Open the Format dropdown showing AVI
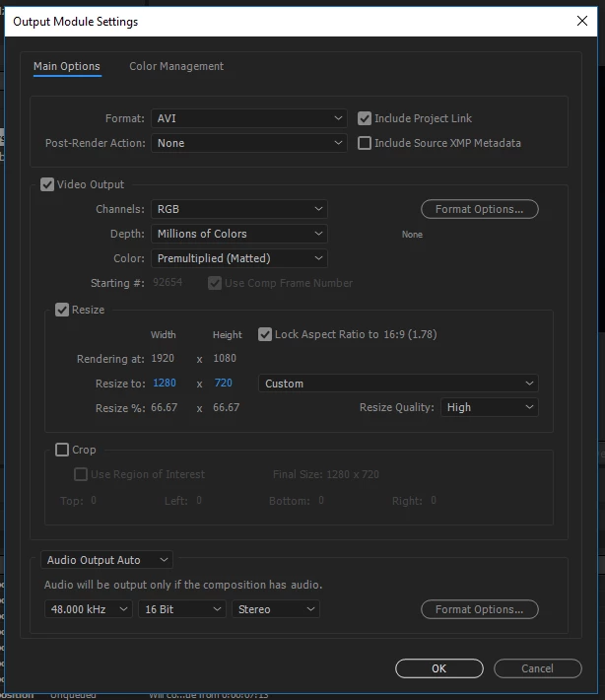 click(x=249, y=118)
